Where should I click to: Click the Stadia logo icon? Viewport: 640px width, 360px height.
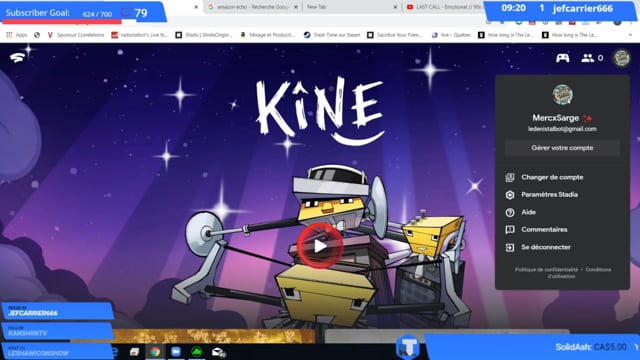17,58
